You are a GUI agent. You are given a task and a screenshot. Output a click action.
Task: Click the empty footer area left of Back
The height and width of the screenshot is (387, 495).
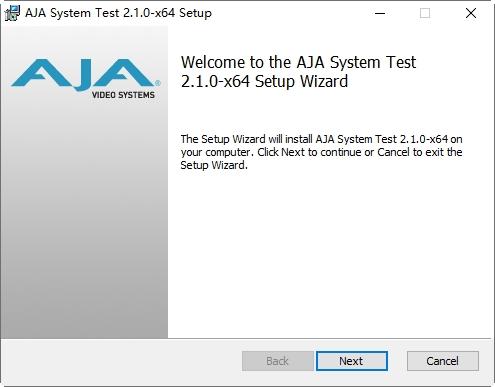122,361
